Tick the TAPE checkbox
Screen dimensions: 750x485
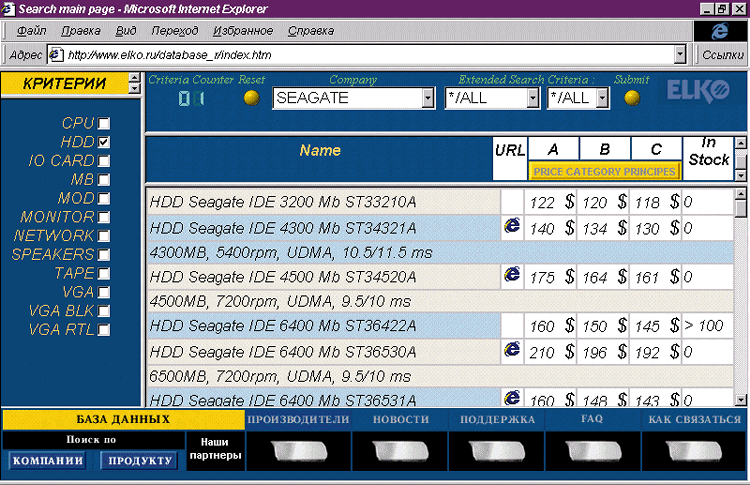[104, 273]
